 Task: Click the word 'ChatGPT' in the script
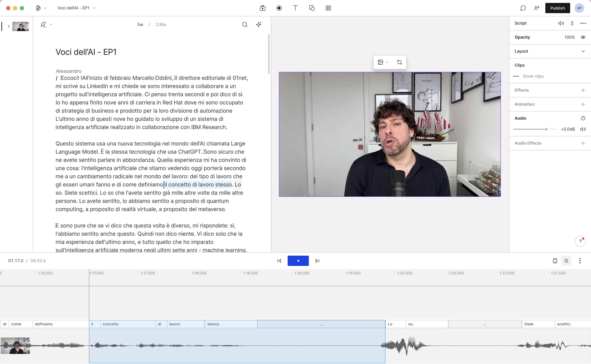click(x=189, y=152)
